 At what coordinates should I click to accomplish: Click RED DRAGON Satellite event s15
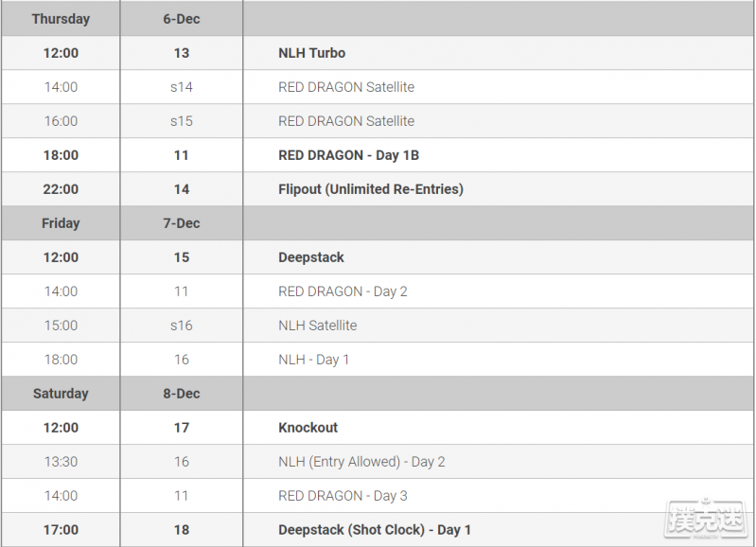346,121
